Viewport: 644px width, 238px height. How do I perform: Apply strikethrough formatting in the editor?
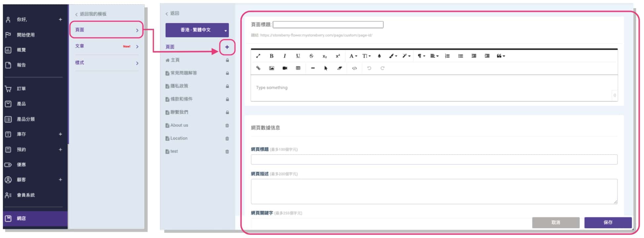[311, 56]
